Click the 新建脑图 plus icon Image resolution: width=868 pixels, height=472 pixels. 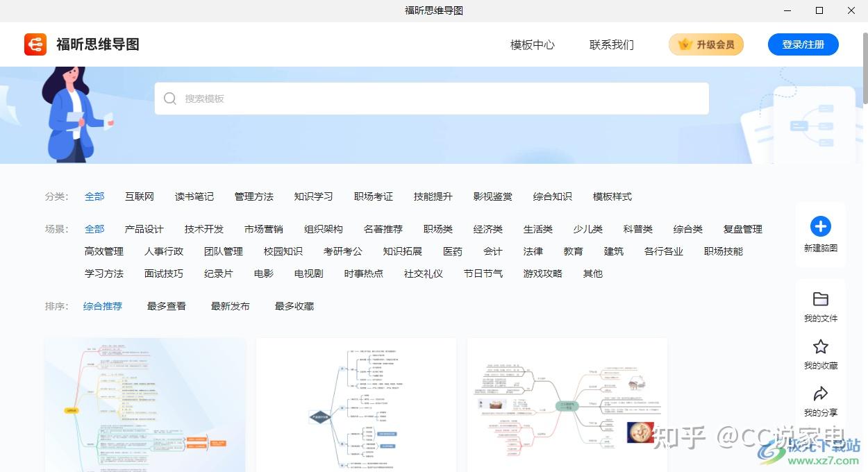(821, 226)
